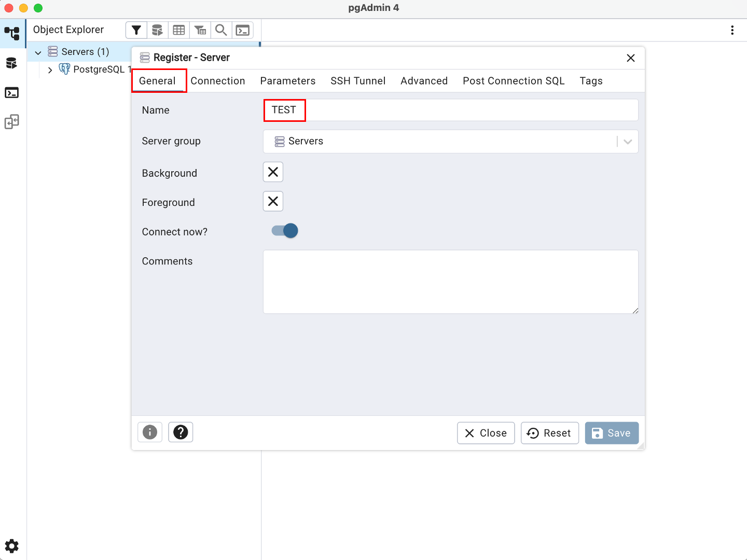Switch to the Connection tab
This screenshot has height=560, width=747.
218,81
